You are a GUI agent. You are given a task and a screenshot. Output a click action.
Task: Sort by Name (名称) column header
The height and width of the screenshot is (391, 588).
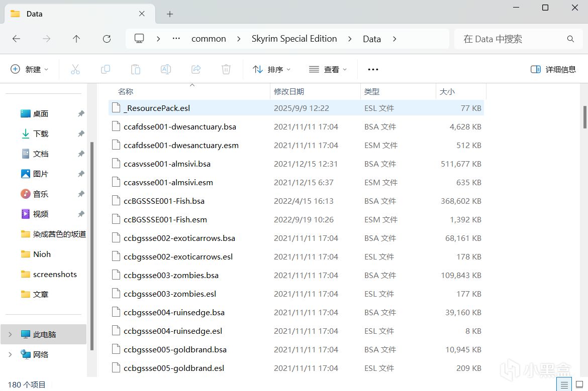click(189, 91)
